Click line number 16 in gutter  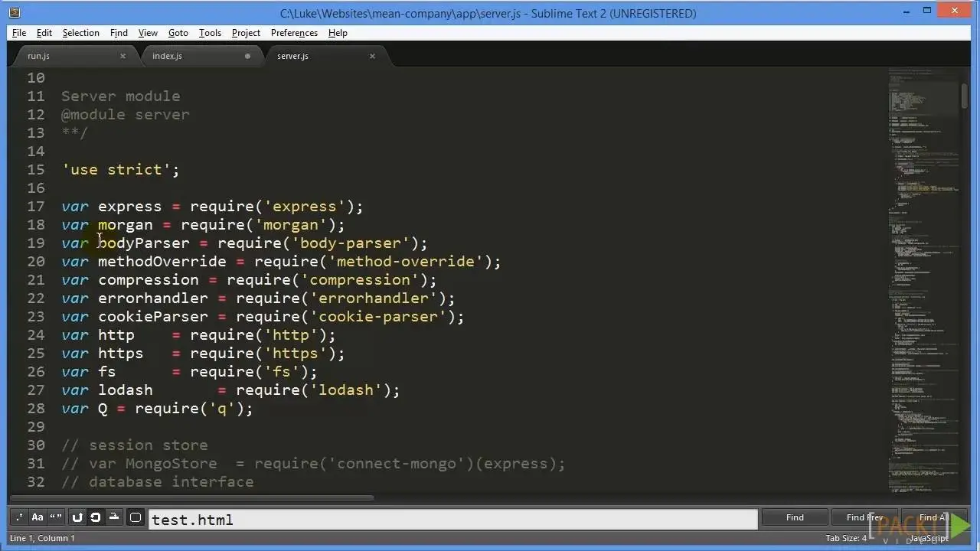click(36, 187)
